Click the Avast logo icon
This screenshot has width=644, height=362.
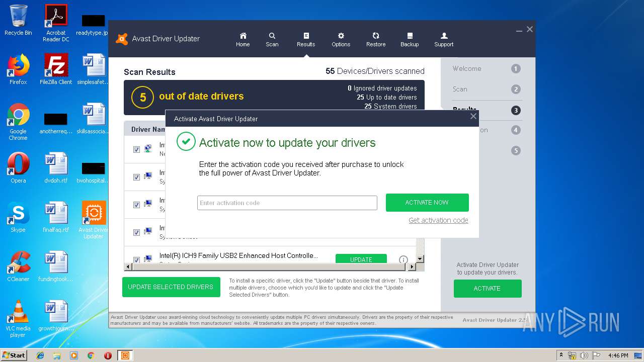122,39
